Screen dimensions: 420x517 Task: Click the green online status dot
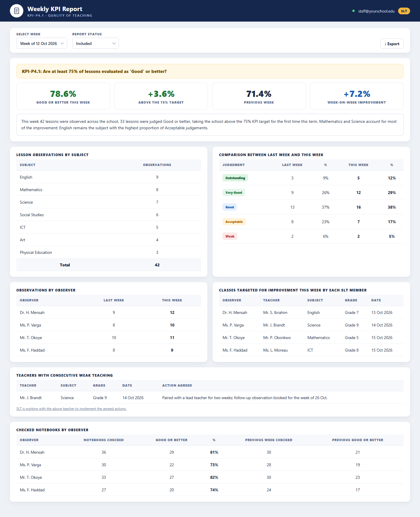[353, 11]
